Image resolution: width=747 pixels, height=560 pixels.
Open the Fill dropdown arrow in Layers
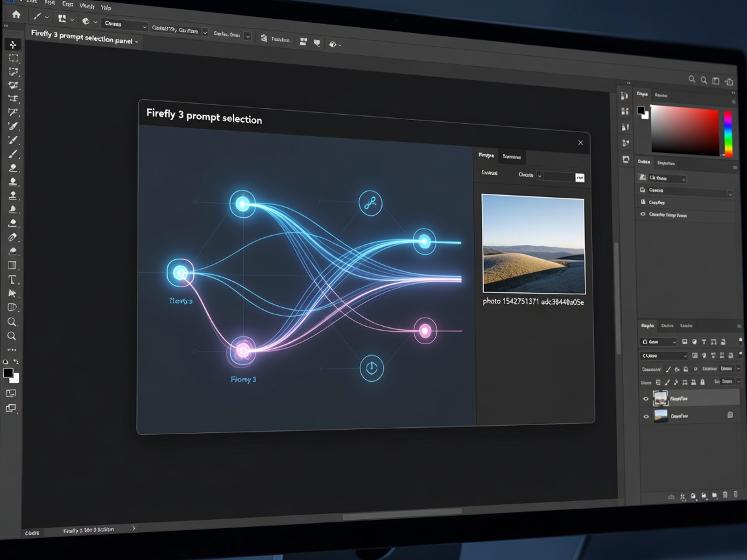point(739,381)
